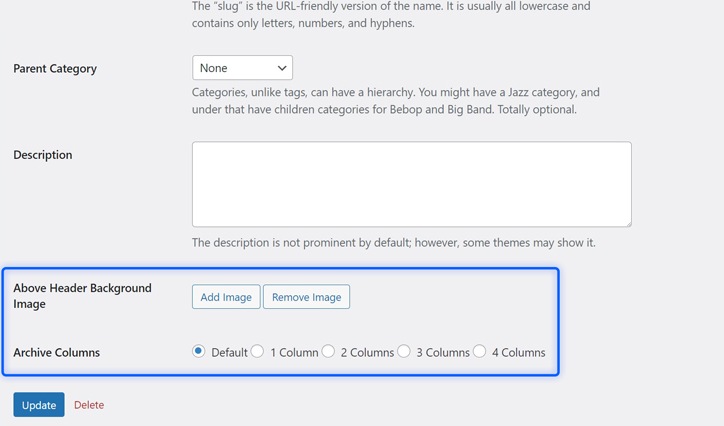The height and width of the screenshot is (426, 724).
Task: Click inside the Description text area
Action: tap(411, 184)
